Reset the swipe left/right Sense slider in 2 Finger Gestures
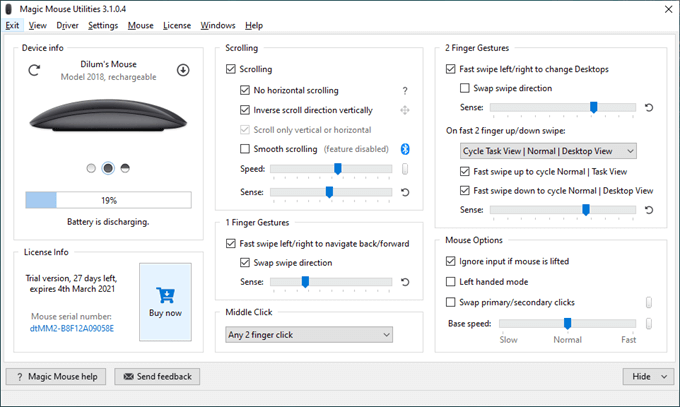The width and height of the screenshot is (680, 407). [x=649, y=107]
